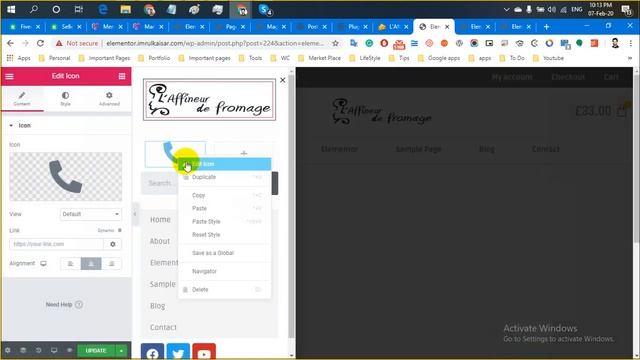640x360 pixels.
Task: Click the Dynamic tags icon beside Link
Action: (120, 230)
